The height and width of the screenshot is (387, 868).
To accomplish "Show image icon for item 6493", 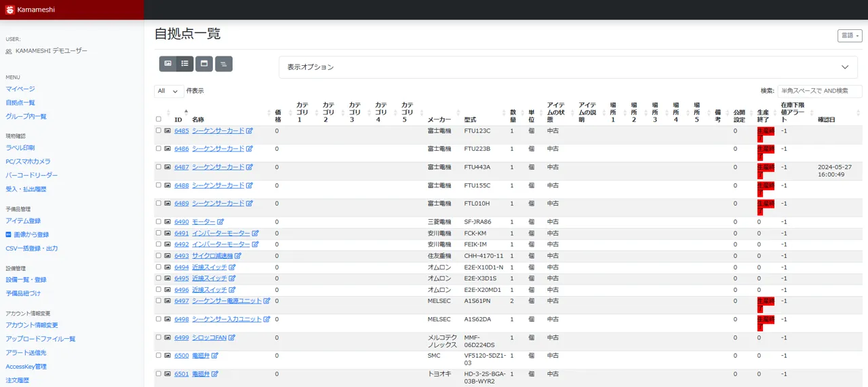I will [x=167, y=256].
